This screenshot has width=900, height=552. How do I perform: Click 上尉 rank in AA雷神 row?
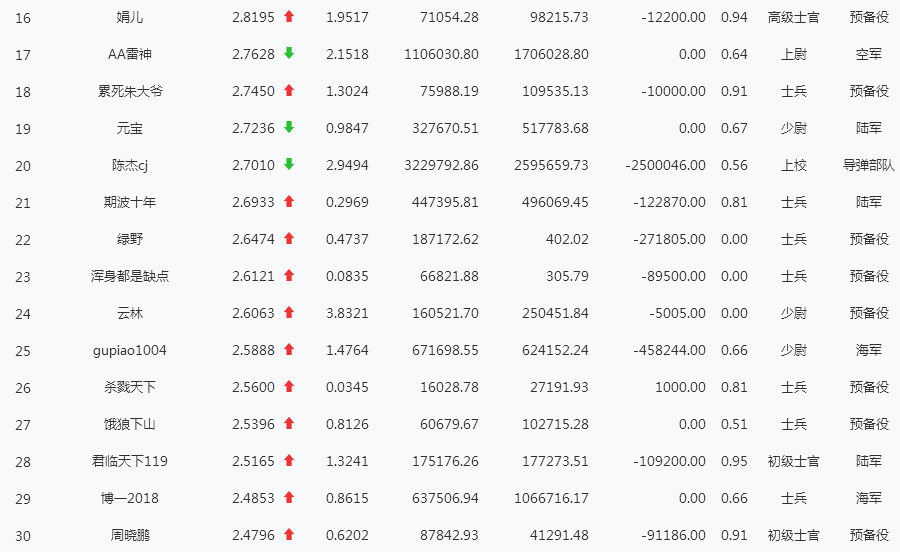794,54
